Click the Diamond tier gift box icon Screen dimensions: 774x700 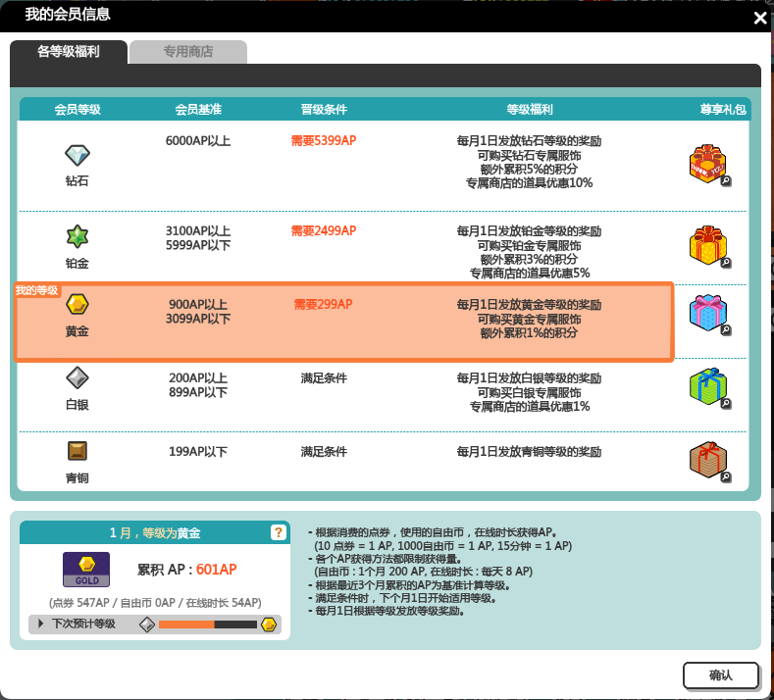[708, 165]
